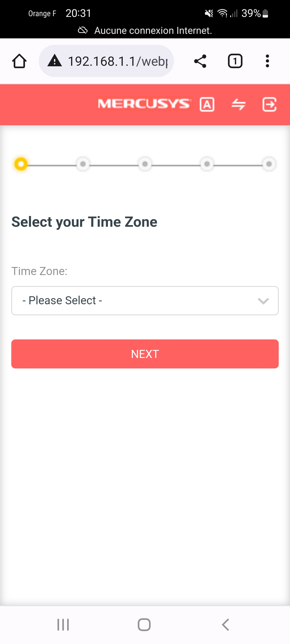Tap the Mercusys logout icon
Screen dimensions: 290x644
coord(269,104)
